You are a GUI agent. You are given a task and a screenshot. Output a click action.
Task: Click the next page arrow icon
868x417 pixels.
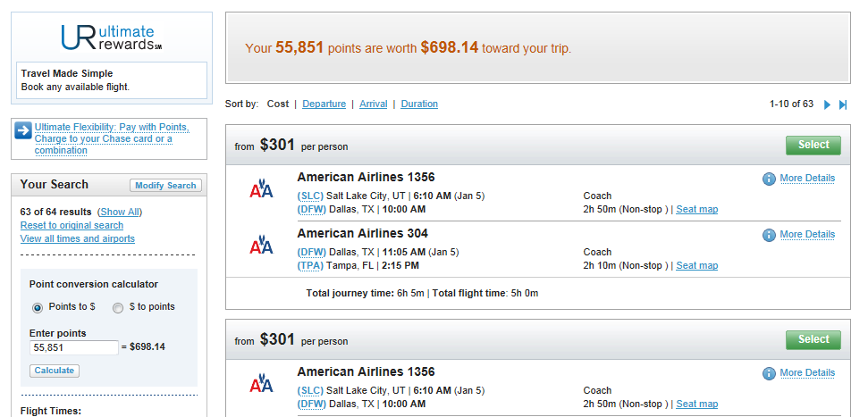click(827, 104)
